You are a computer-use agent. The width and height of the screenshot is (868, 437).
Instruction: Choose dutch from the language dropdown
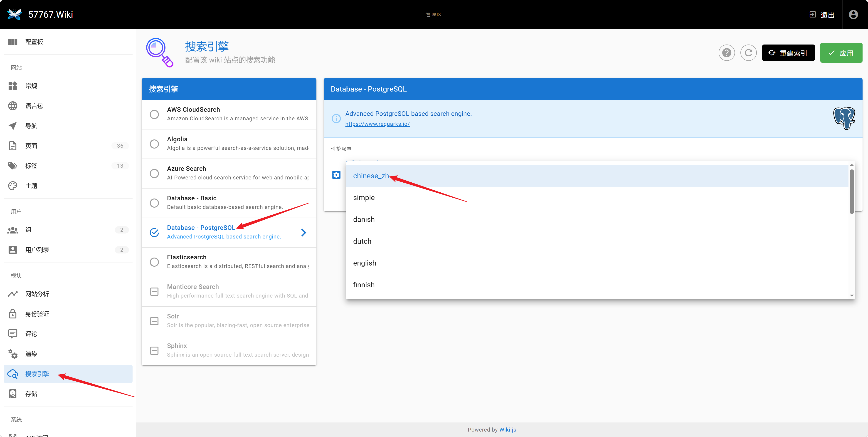point(597,241)
